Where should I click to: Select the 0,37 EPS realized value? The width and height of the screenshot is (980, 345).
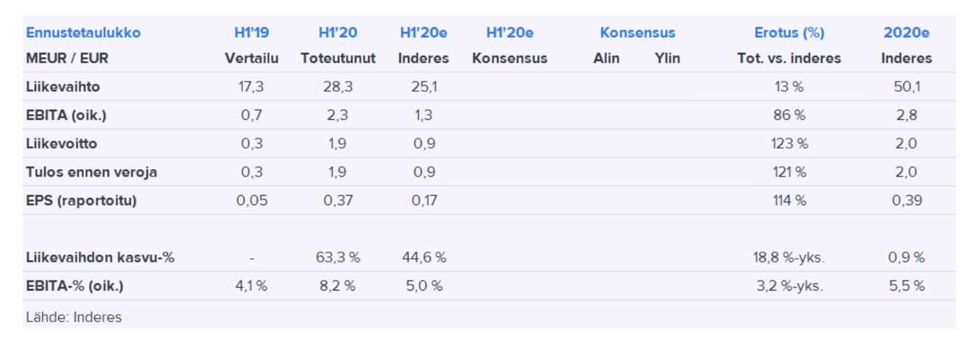pyautogui.click(x=338, y=201)
